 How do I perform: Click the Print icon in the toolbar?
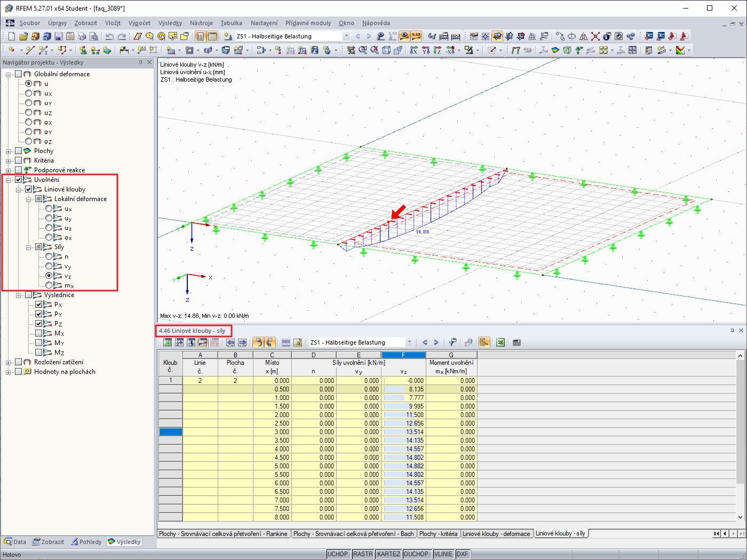[x=82, y=36]
